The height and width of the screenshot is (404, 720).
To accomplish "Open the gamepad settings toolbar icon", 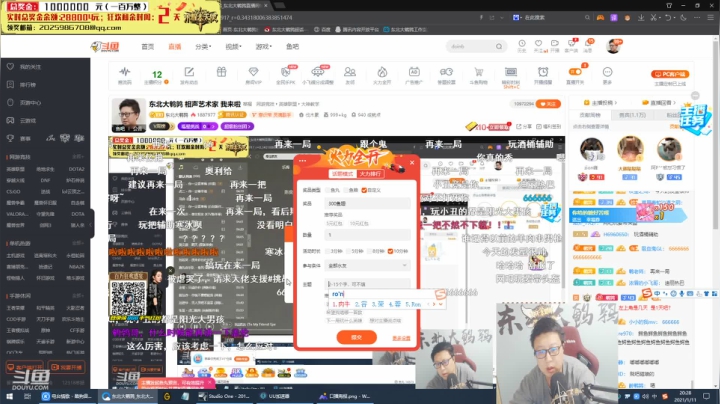I will [446, 72].
